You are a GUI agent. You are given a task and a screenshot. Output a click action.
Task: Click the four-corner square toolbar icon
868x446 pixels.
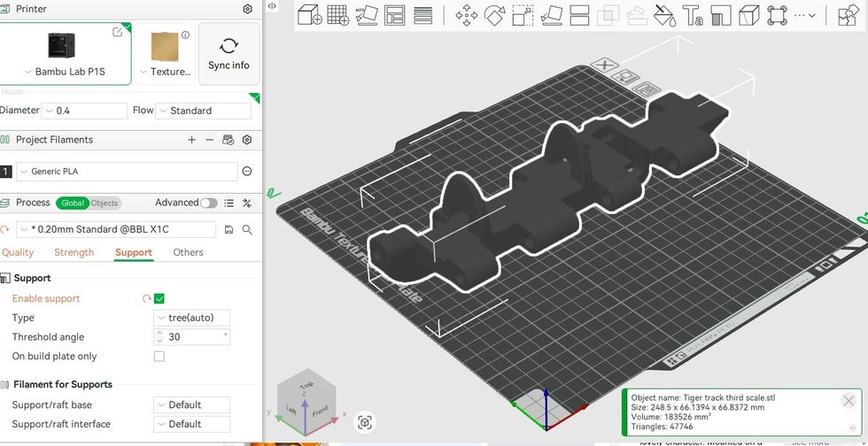coord(778,16)
